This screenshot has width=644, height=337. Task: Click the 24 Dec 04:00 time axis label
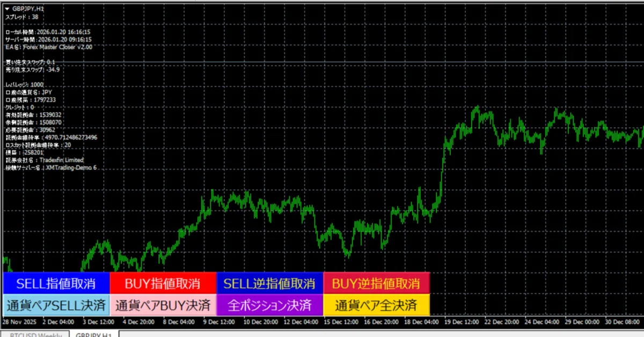tap(541, 323)
